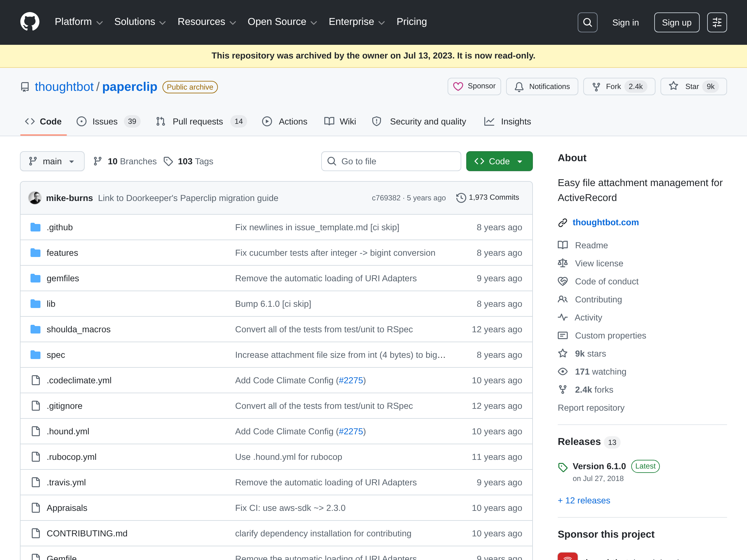Open the main branch selector dropdown
The image size is (747, 560).
click(x=52, y=161)
